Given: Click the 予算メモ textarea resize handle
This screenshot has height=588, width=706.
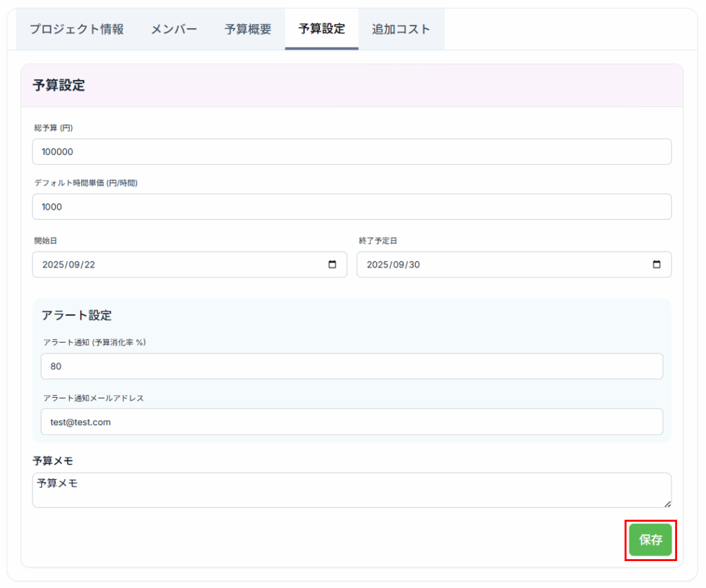Looking at the screenshot, I should [x=667, y=504].
